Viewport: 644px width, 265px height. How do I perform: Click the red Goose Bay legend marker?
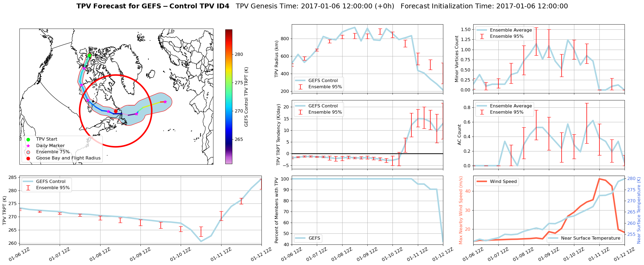point(28,158)
